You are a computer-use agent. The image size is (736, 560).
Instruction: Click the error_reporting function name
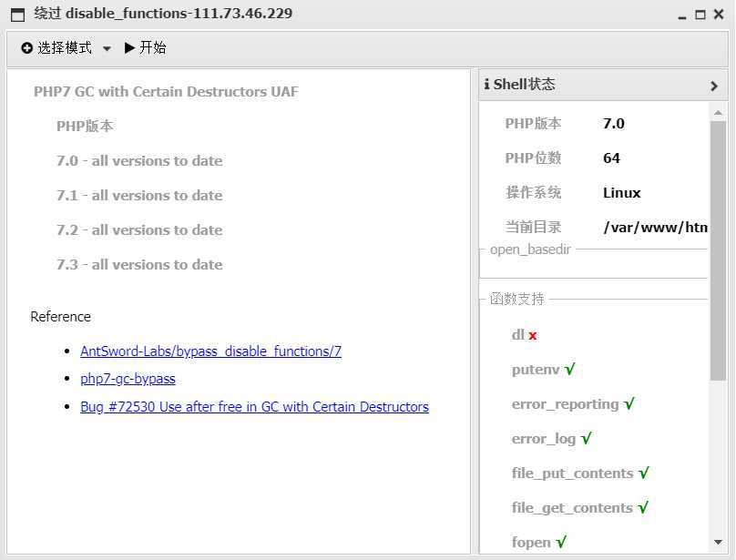tap(565, 404)
